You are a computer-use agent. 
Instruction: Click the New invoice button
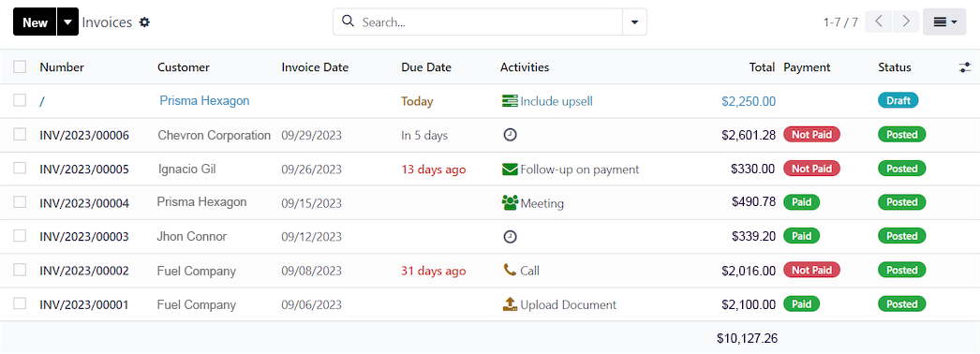click(x=35, y=22)
